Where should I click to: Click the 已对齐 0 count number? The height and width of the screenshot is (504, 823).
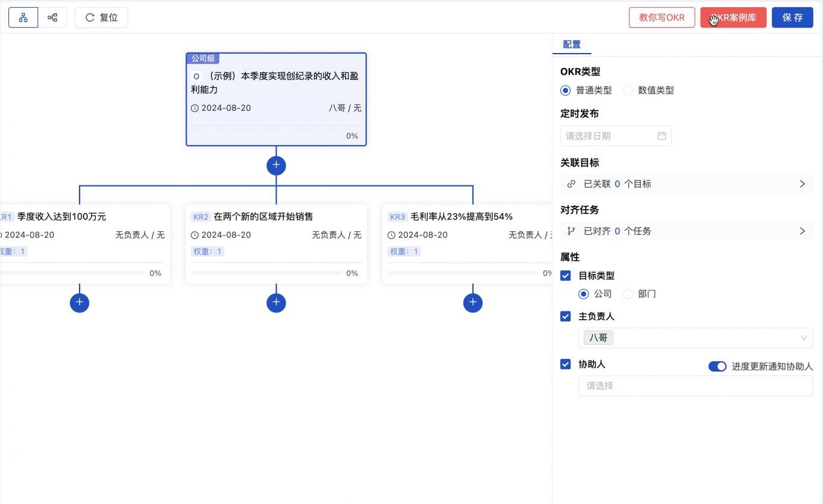point(618,231)
